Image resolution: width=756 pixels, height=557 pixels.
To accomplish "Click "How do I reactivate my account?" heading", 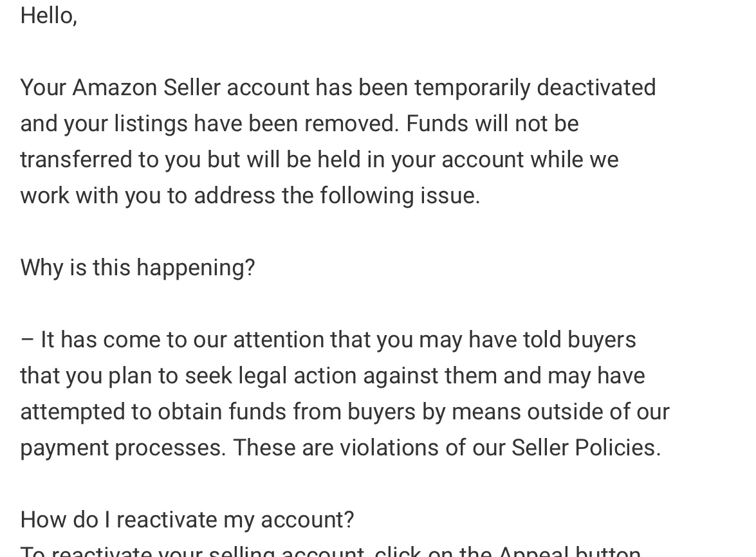I will click(187, 520).
